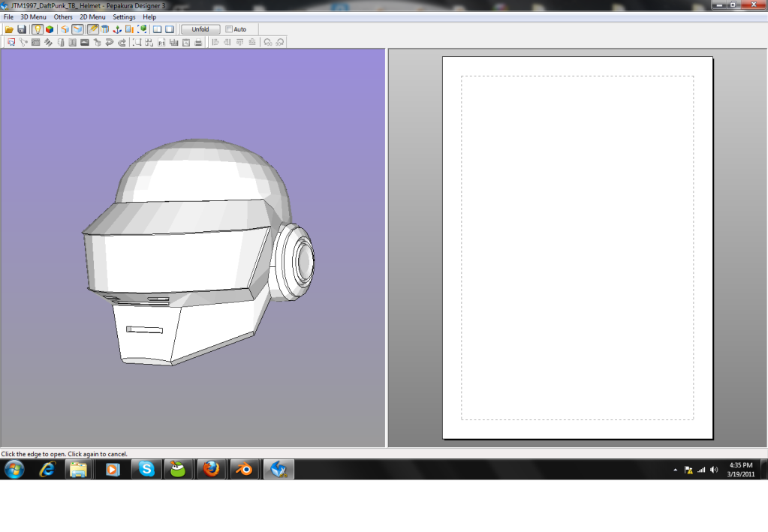The height and width of the screenshot is (532, 768).
Task: Open Blender from the taskbar
Action: click(244, 470)
